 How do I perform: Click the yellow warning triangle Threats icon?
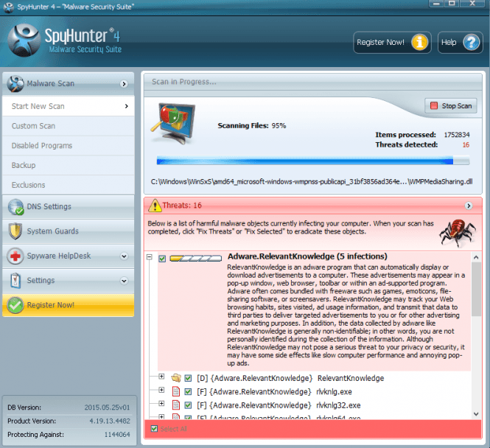click(155, 206)
